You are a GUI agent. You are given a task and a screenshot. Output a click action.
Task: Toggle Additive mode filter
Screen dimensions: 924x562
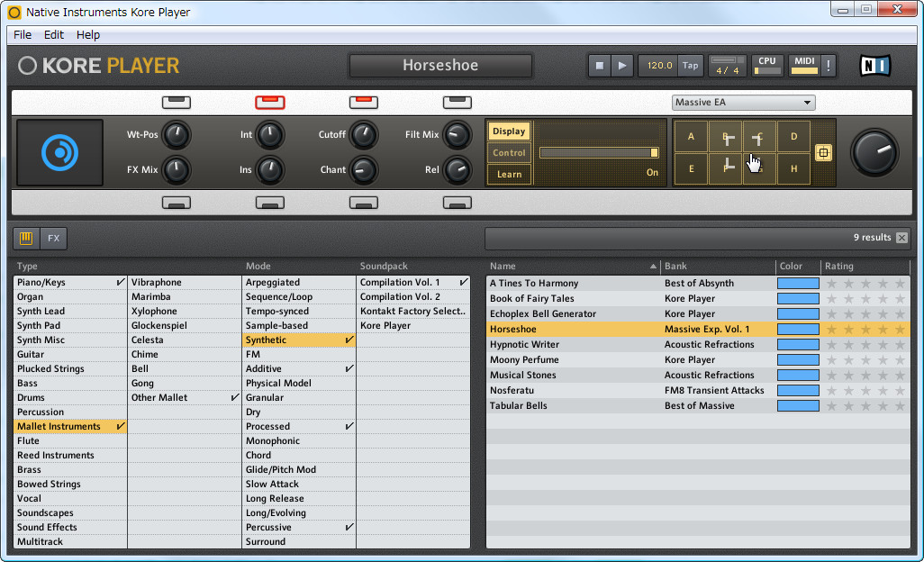299,368
